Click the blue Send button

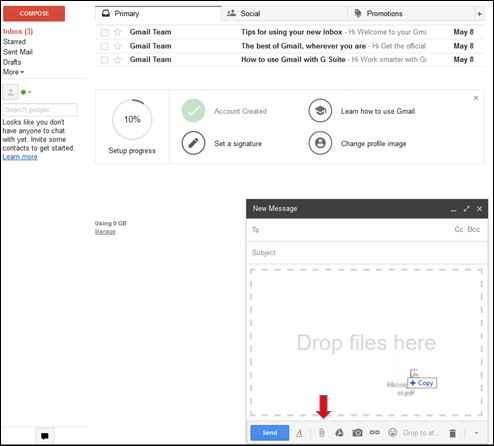point(270,433)
